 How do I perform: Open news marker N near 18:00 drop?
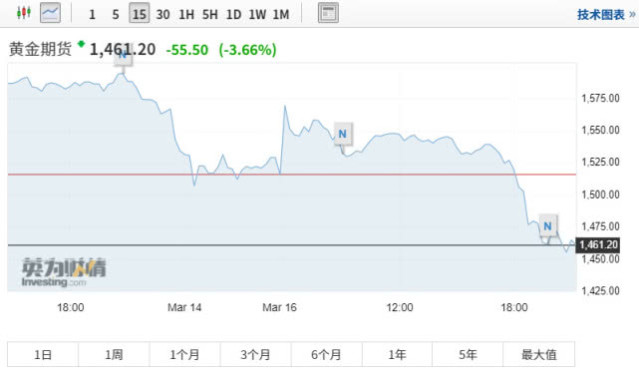[x=548, y=225]
